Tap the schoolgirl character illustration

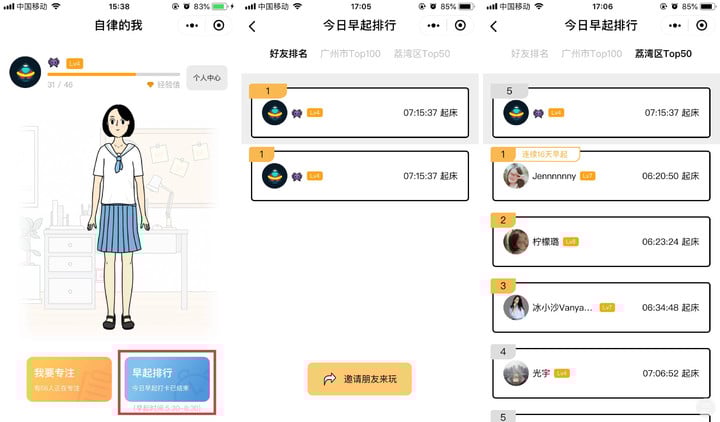[x=119, y=217]
